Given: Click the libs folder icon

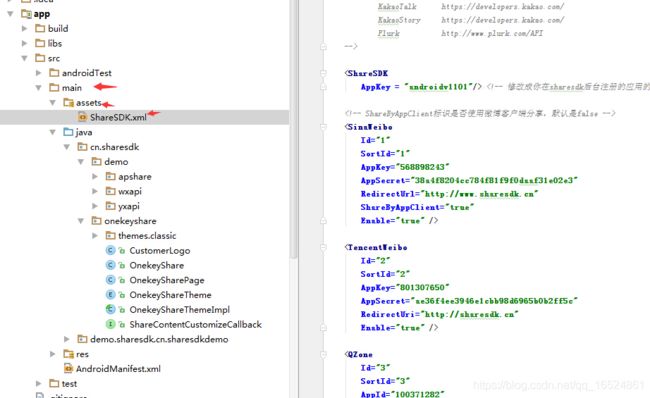Looking at the screenshot, I should [40, 43].
